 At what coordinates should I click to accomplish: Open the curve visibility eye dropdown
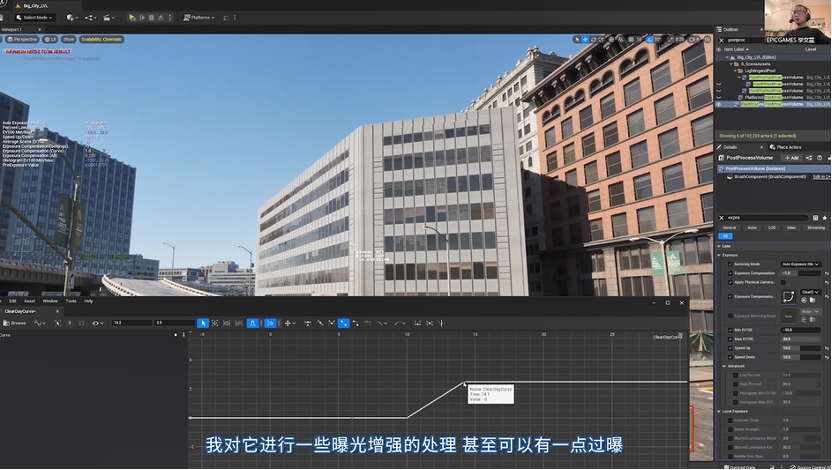point(96,323)
